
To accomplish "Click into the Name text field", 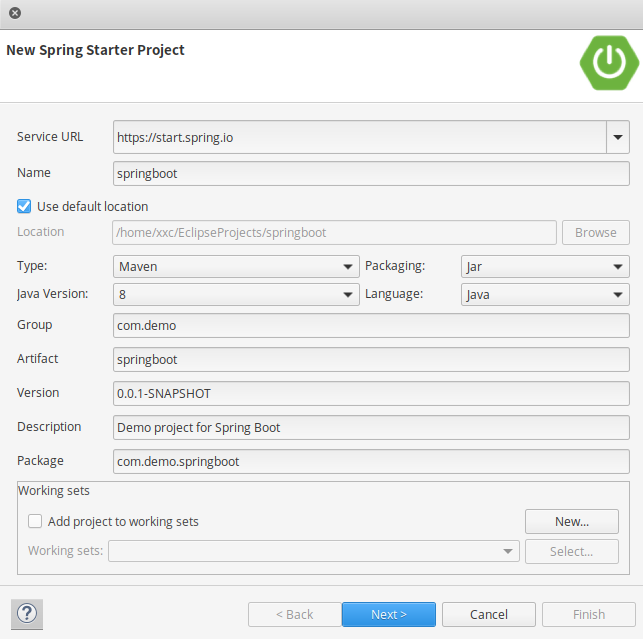I will point(370,173).
